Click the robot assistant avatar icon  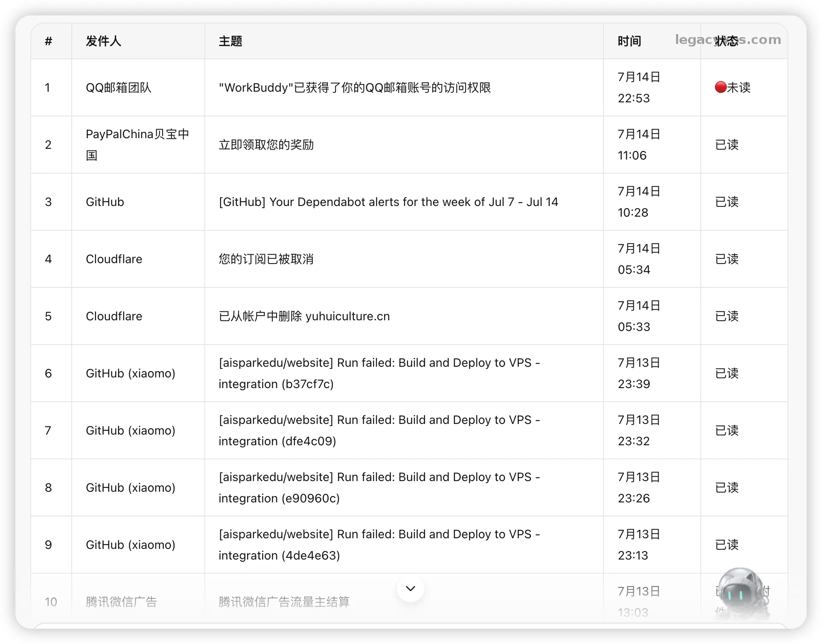click(742, 593)
